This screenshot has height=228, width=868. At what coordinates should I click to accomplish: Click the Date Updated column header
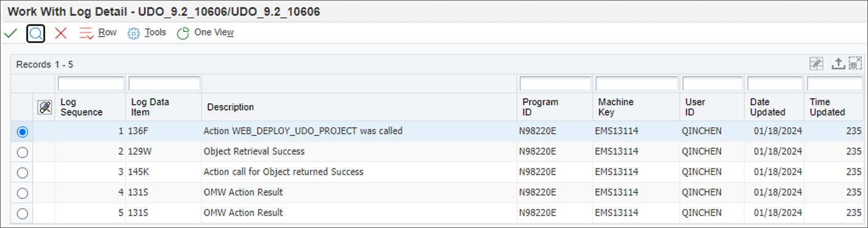768,107
